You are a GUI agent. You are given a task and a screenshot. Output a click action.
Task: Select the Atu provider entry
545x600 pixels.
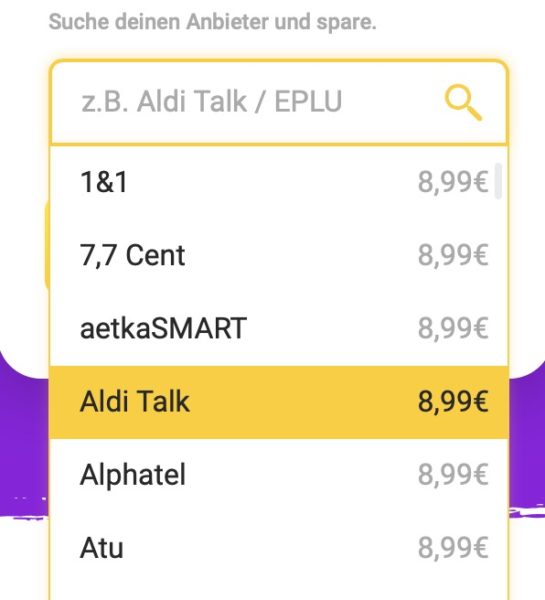(279, 548)
